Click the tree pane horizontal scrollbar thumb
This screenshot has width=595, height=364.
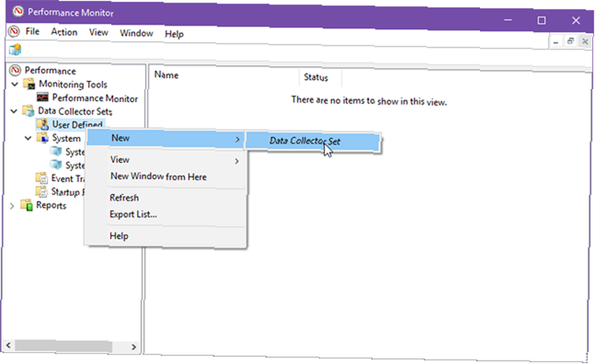point(63,346)
